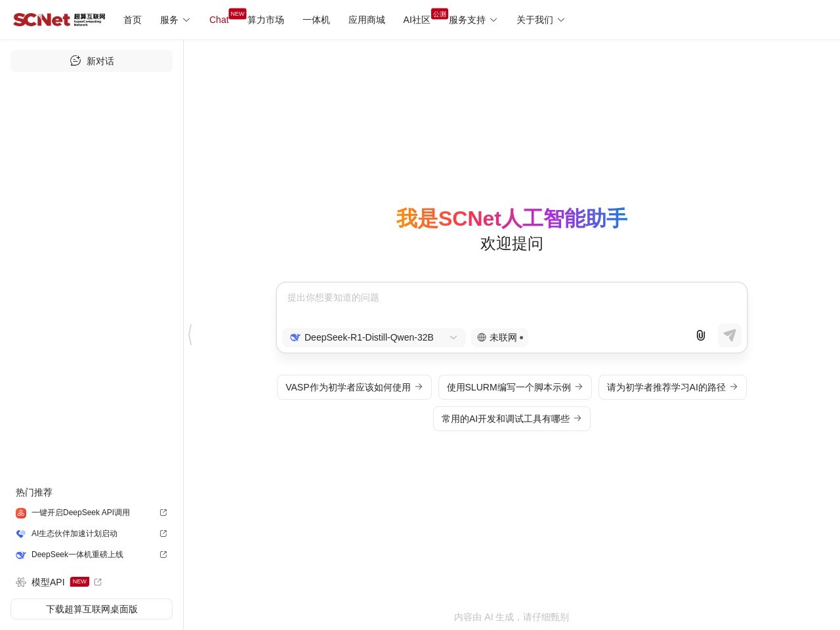This screenshot has height=630, width=840.
Task: Click the arrow on SLURM suggestion chip
Action: click(579, 387)
